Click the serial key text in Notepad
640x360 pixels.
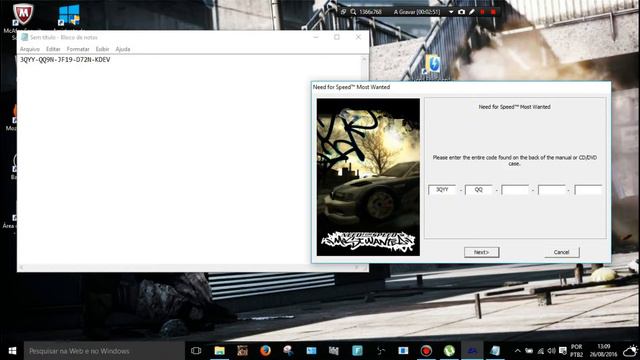point(65,60)
